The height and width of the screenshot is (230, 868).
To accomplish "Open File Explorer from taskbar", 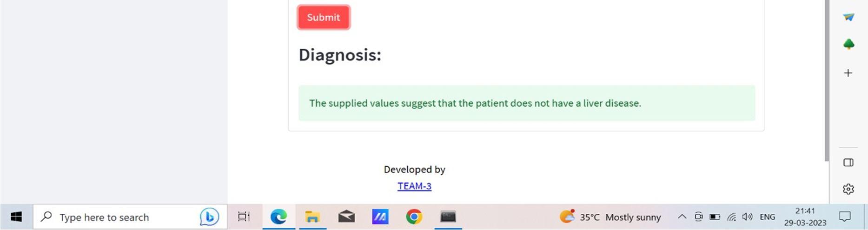I will [312, 217].
